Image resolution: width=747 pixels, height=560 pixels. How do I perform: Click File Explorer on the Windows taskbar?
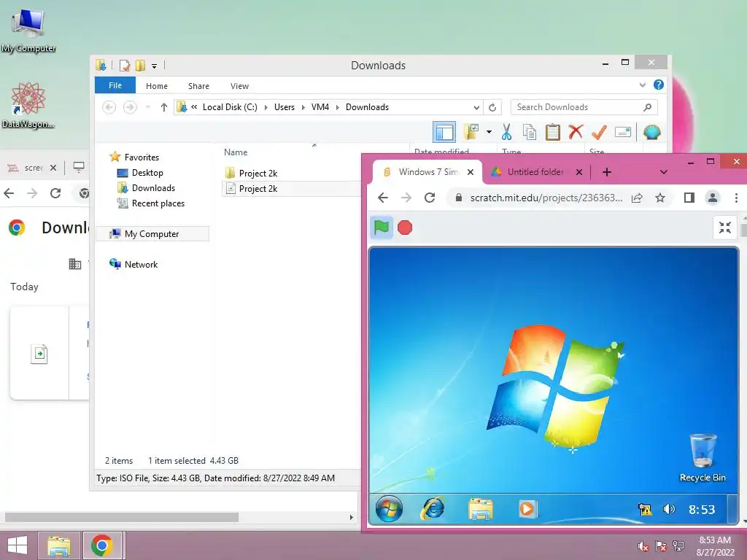[58, 545]
